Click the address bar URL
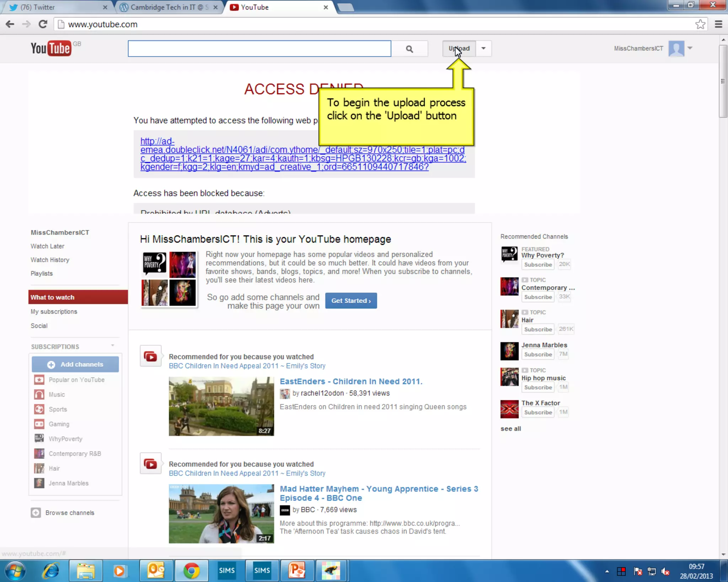This screenshot has width=728, height=582. coord(103,24)
